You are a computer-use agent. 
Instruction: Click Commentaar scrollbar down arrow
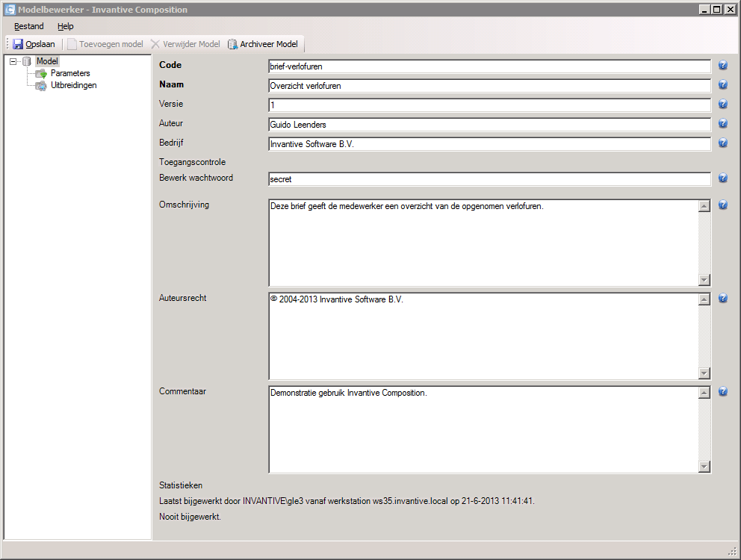[x=704, y=467]
